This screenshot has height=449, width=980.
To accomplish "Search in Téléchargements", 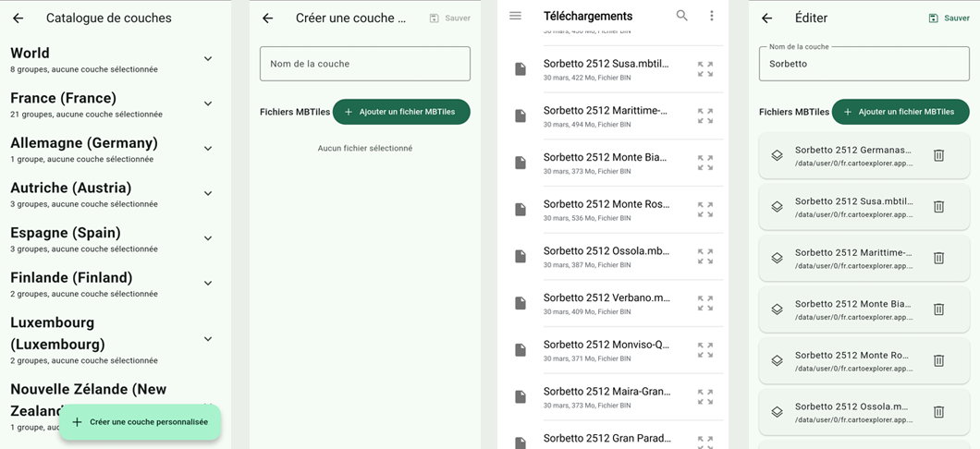I will pos(682,16).
